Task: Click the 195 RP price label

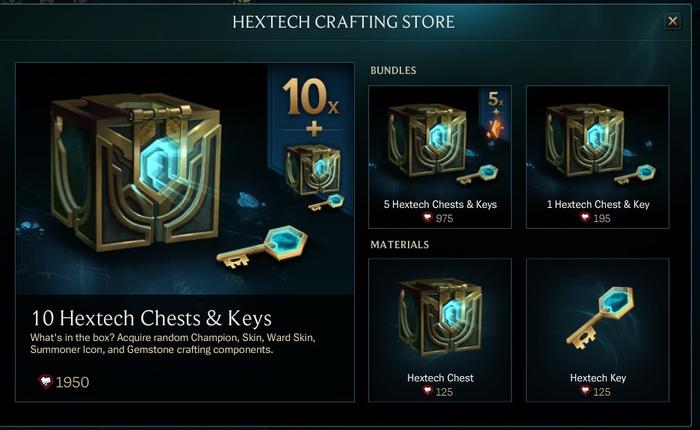Action: pyautogui.click(x=595, y=218)
